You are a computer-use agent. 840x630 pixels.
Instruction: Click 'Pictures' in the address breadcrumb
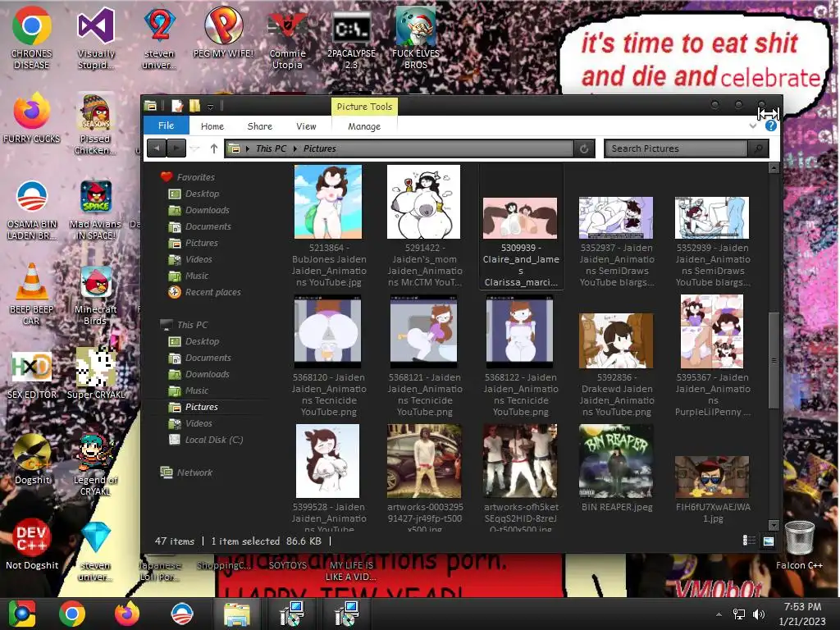pos(320,148)
